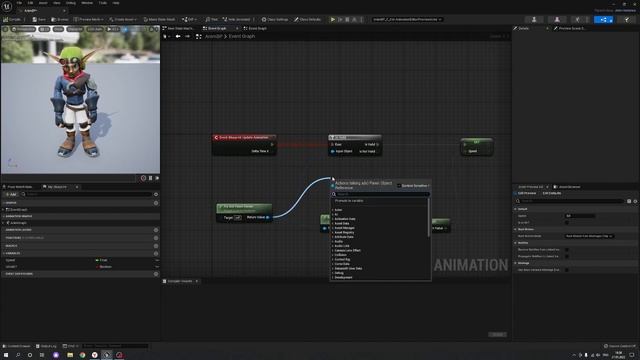Open the viewport Show menu

[x=58, y=29]
